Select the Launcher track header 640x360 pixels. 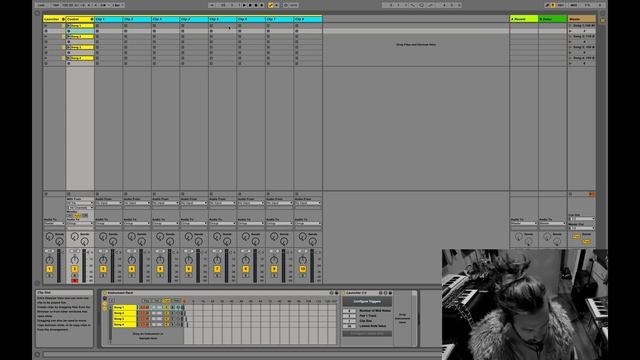(x=54, y=19)
